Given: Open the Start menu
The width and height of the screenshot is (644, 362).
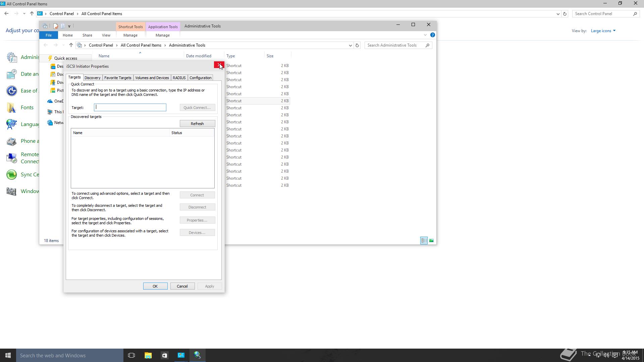Looking at the screenshot, I should tap(8, 355).
